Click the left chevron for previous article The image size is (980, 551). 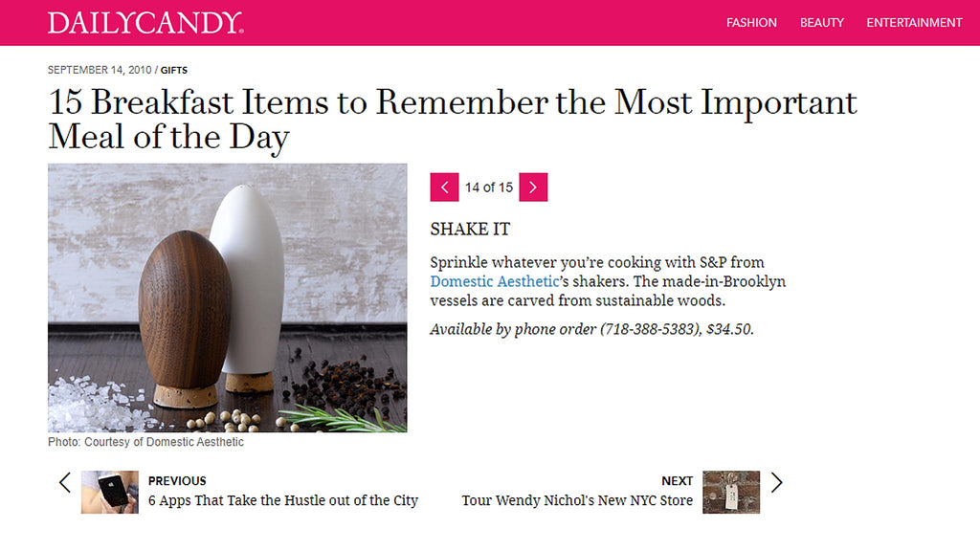[x=65, y=483]
